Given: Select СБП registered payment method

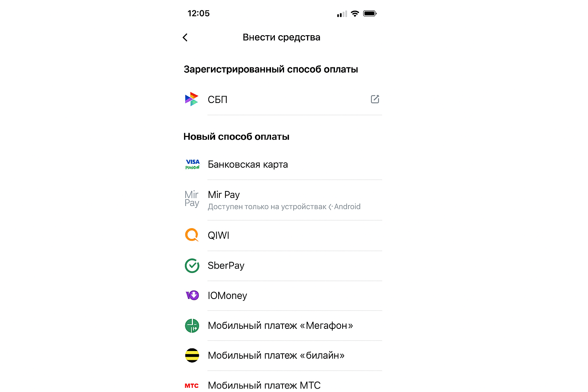Looking at the screenshot, I should click(x=217, y=100).
